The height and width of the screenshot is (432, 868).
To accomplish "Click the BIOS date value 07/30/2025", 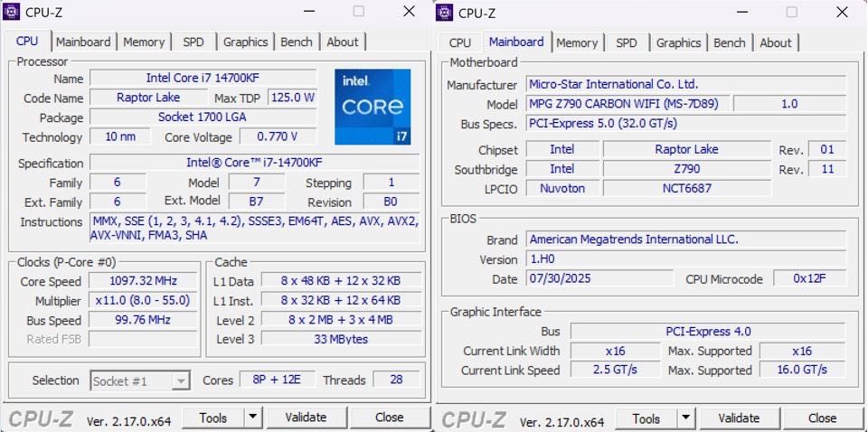I will pos(599,278).
